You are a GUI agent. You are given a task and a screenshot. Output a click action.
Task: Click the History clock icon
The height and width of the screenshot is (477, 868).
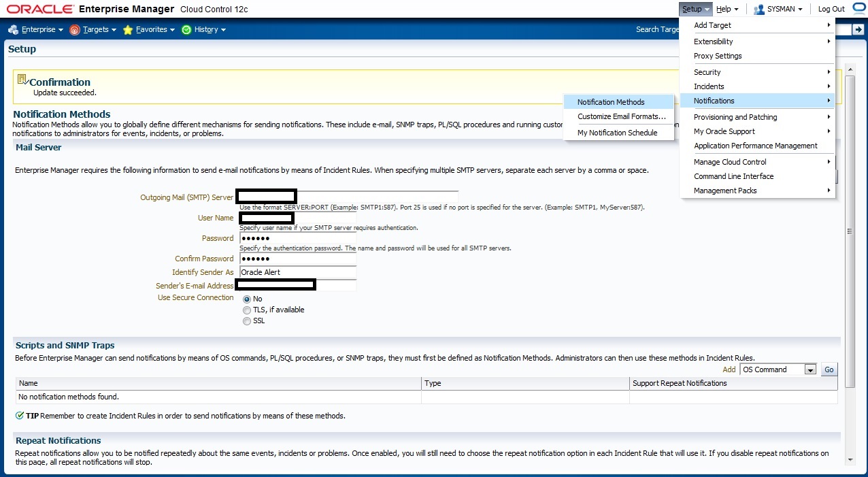186,30
